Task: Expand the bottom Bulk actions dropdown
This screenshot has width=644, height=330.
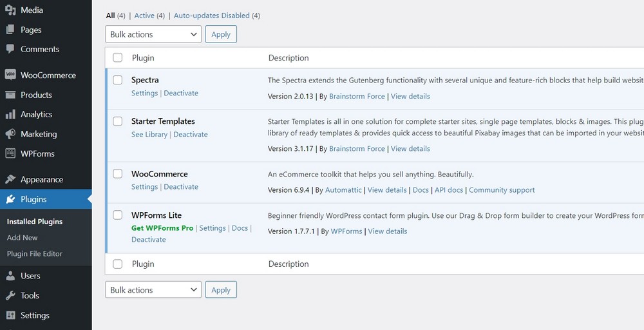Action: tap(153, 290)
